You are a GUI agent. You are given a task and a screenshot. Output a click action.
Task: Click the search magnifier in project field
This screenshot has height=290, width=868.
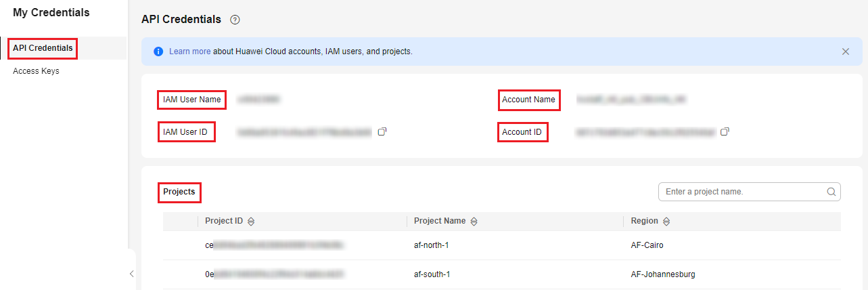(x=831, y=192)
